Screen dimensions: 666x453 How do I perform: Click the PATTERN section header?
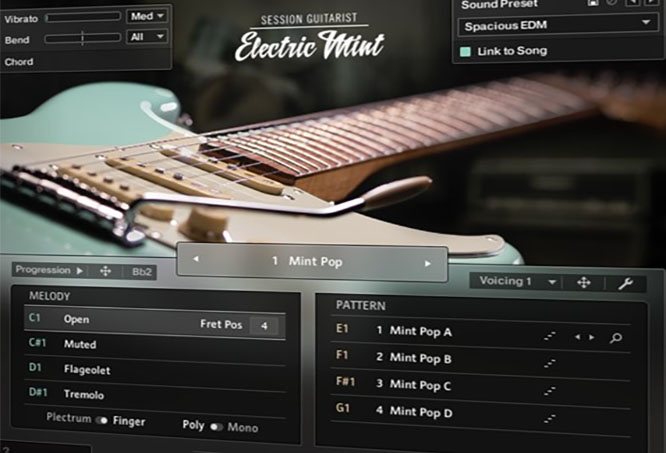tap(361, 306)
